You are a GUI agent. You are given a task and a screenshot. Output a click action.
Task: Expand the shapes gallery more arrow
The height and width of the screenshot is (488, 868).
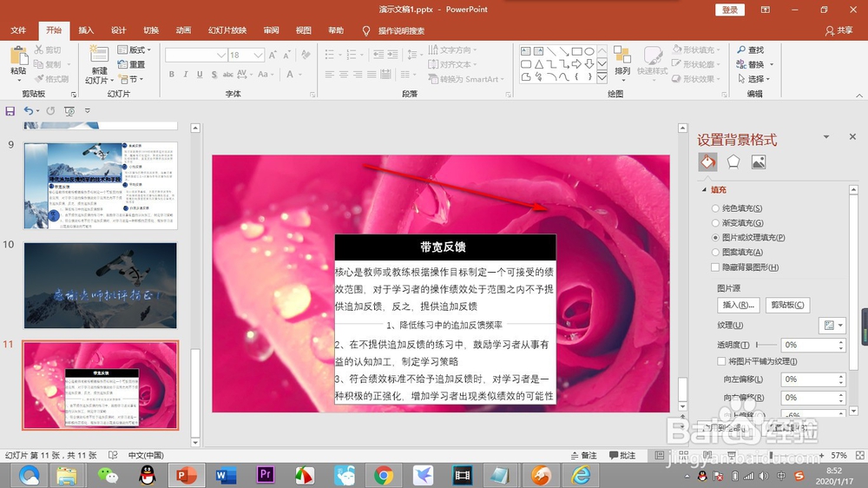click(x=602, y=78)
